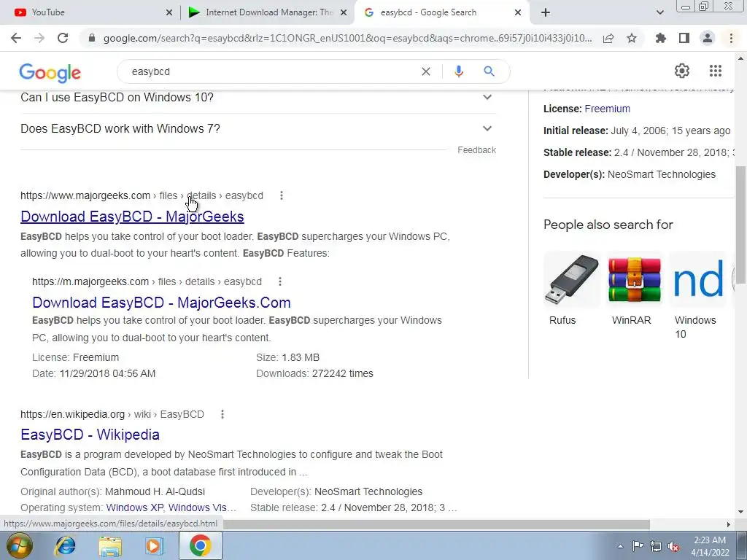Close the Internet Download Manager tab
The height and width of the screenshot is (560, 747).
344,12
